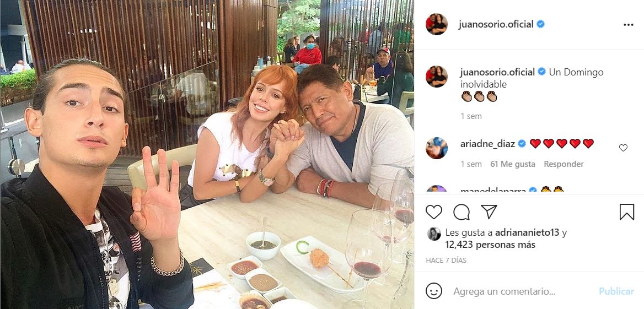Open ariadne_diaz's profile avatar

437,148
